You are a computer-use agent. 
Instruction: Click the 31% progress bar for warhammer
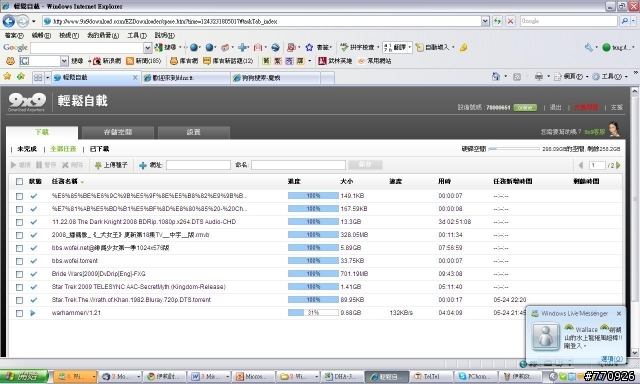[x=313, y=313]
